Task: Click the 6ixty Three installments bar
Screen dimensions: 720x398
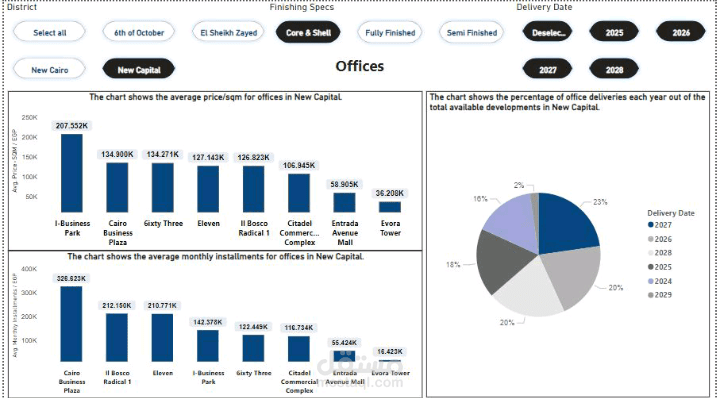Action: tap(253, 348)
